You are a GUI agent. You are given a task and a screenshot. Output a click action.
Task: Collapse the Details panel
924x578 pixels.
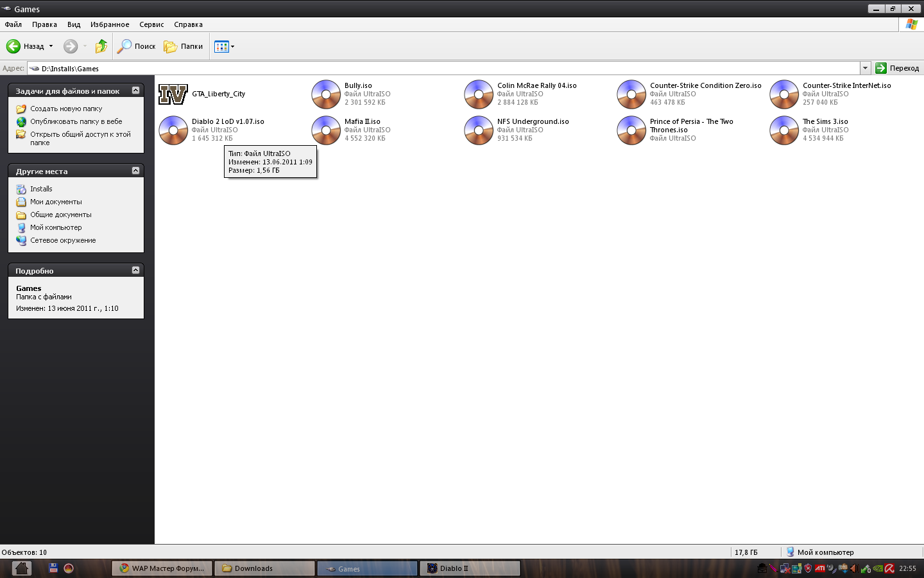pyautogui.click(x=135, y=270)
